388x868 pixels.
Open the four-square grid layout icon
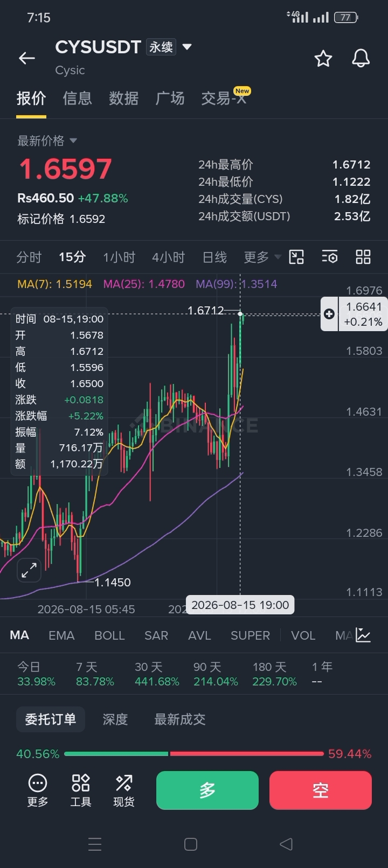pos(363,257)
